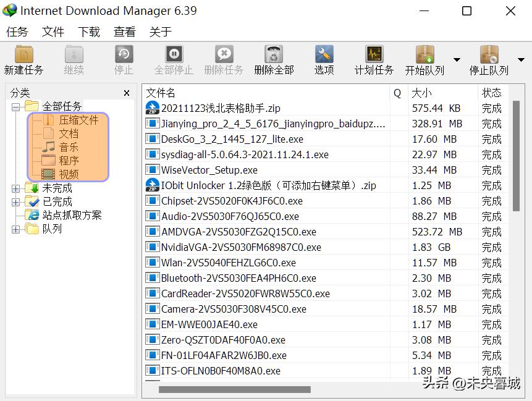Close the 分类 category panel
This screenshot has width=532, height=401.
coord(127,93)
